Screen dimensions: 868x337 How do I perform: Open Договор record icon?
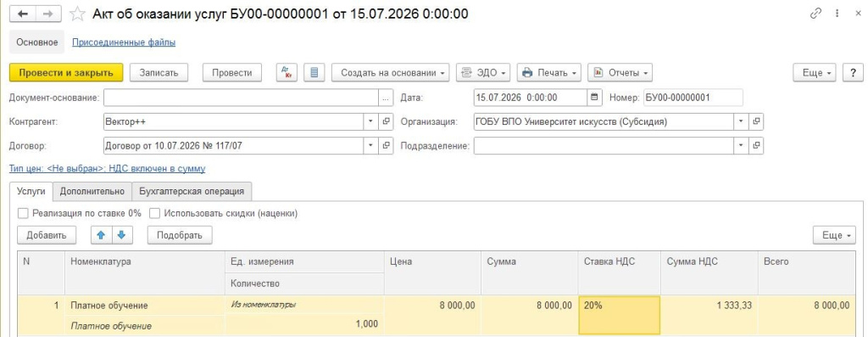coord(387,146)
